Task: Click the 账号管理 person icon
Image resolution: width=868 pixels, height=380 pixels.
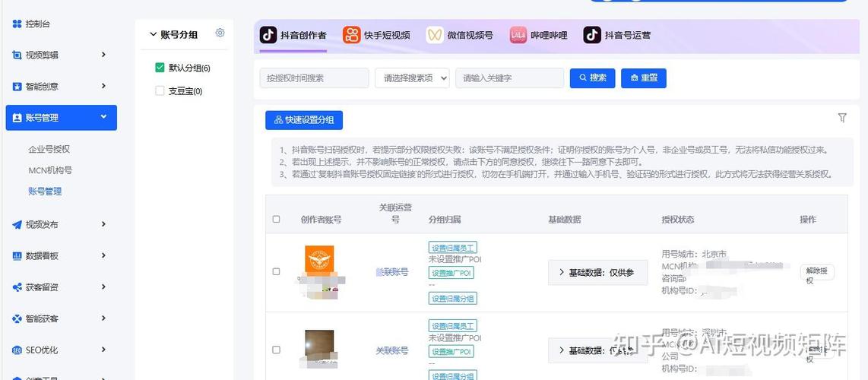Action: click(x=17, y=118)
